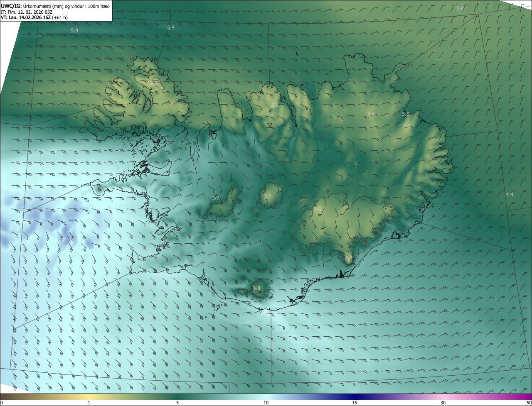The width and height of the screenshot is (532, 406).
Task: Click the 10 tick on color scale
Action: click(x=266, y=403)
